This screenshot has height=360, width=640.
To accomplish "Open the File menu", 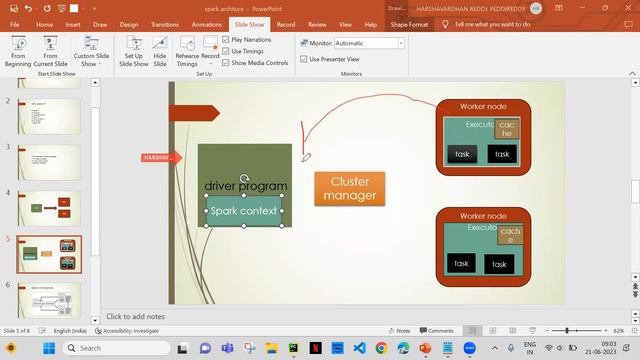I will (15, 24).
